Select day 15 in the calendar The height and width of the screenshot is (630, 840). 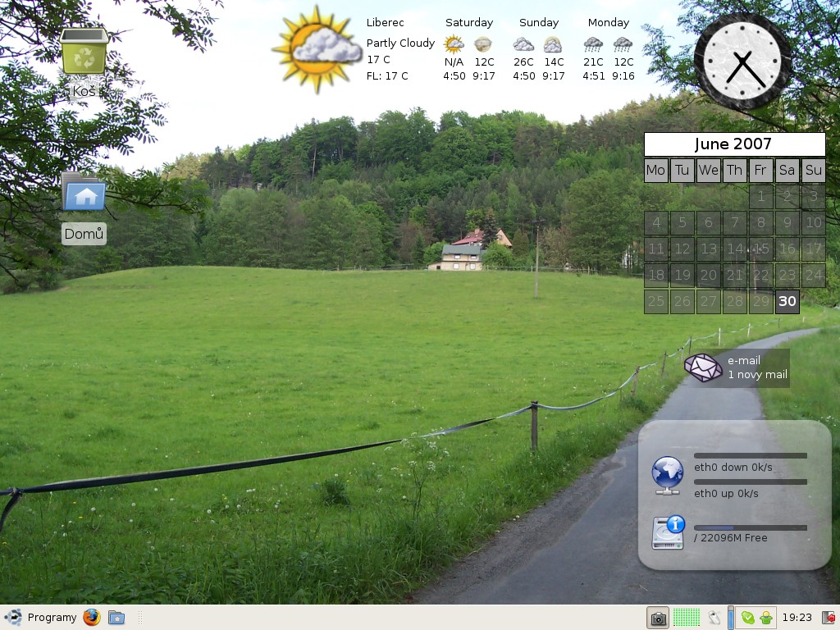[761, 249]
